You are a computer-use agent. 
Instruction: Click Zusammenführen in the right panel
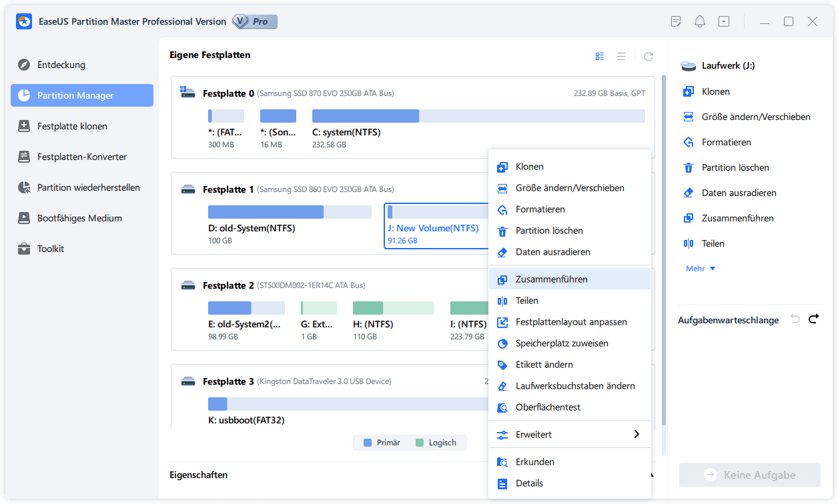729,218
